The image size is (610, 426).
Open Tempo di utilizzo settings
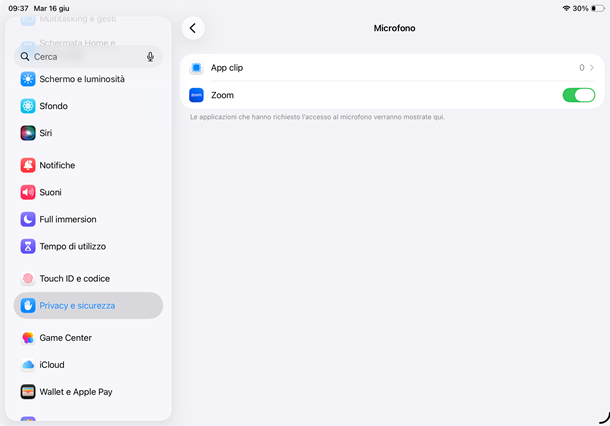point(88,246)
